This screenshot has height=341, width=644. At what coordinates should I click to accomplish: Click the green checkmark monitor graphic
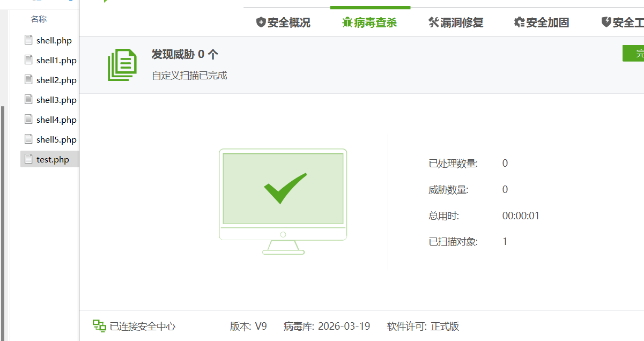coord(283,201)
